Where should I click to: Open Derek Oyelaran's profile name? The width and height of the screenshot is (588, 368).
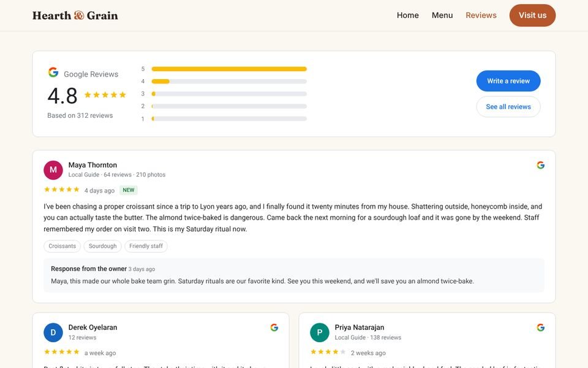[x=92, y=327]
